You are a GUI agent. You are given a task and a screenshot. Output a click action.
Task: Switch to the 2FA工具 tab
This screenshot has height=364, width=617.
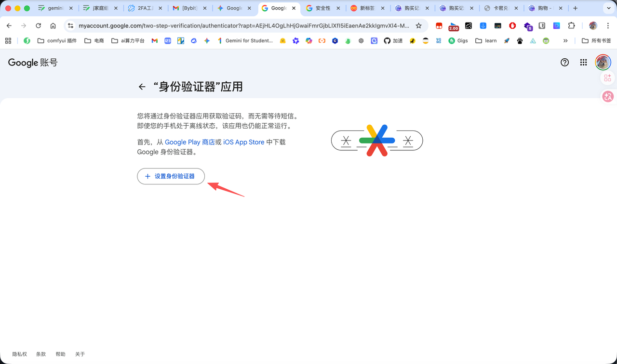pos(144,8)
